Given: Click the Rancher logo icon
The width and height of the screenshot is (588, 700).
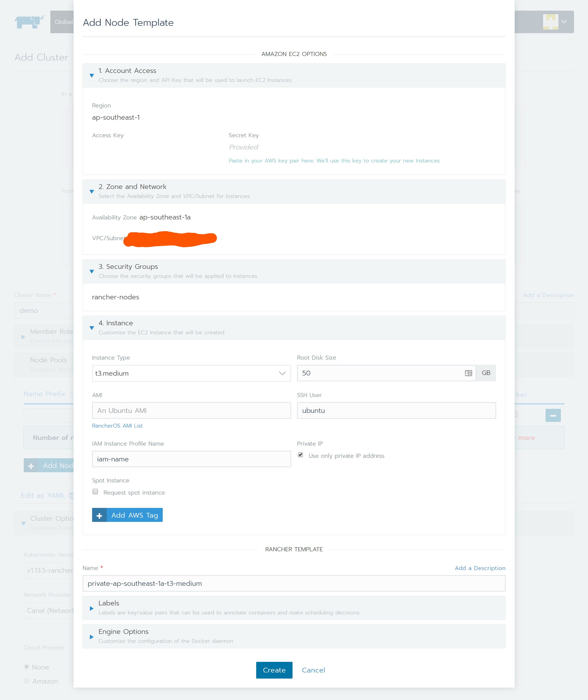Looking at the screenshot, I should coord(29,22).
